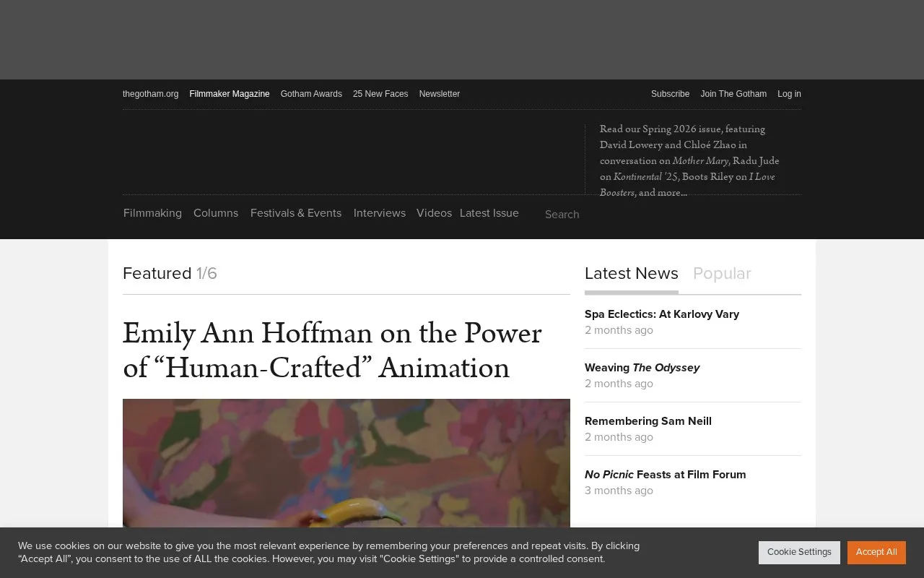Open Emily Ann Hoffman featured article headline
924x578 pixels.
tap(332, 350)
